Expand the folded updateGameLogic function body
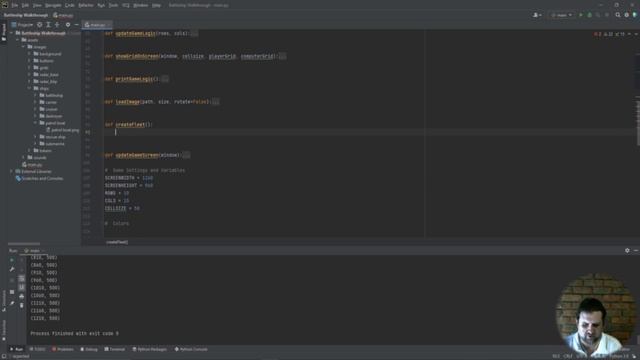The height and width of the screenshot is (360, 640). (x=194, y=33)
